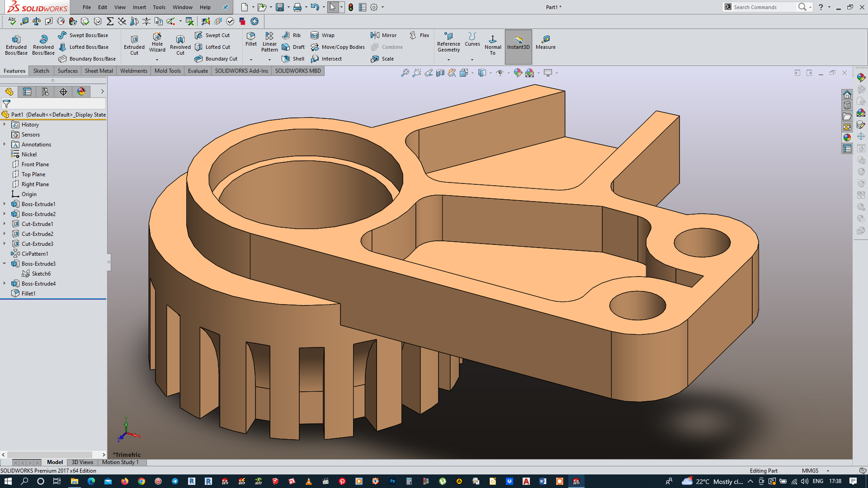Open the Reference Geometry dropdown

click(448, 59)
